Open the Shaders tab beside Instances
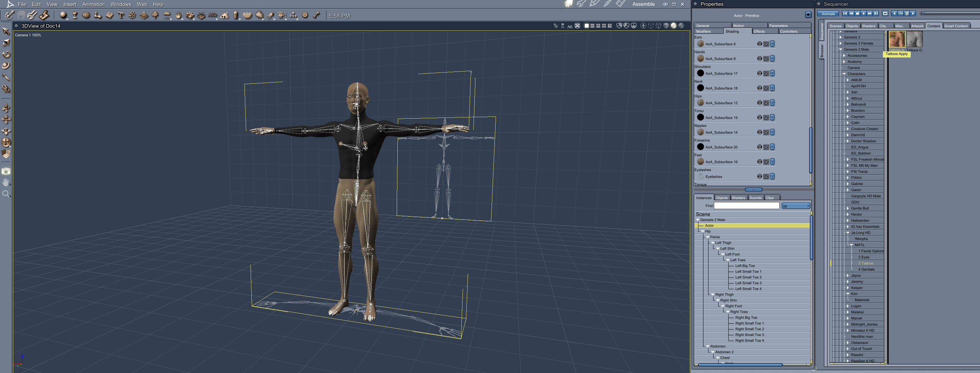Image resolution: width=980 pixels, height=373 pixels. pos(738,198)
